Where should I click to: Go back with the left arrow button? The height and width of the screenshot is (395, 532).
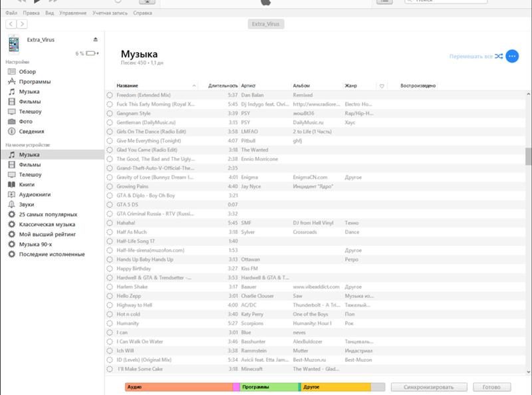[11, 24]
